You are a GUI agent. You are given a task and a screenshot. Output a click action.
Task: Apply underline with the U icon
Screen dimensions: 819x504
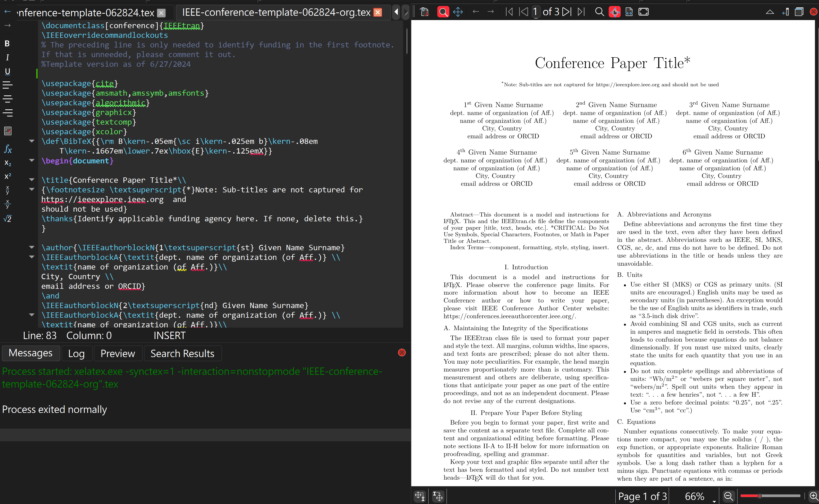[x=7, y=71]
